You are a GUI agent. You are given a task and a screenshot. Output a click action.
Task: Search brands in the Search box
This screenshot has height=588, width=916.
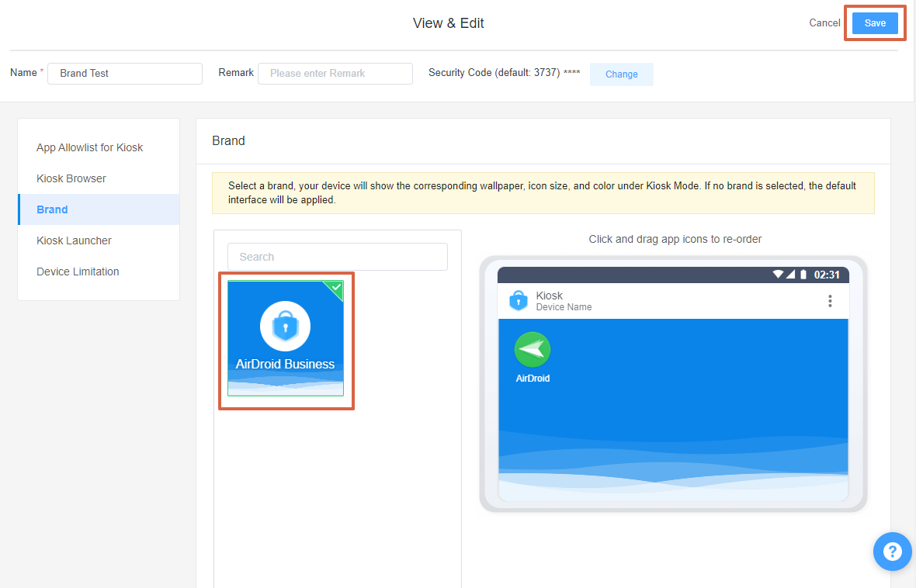tap(338, 257)
